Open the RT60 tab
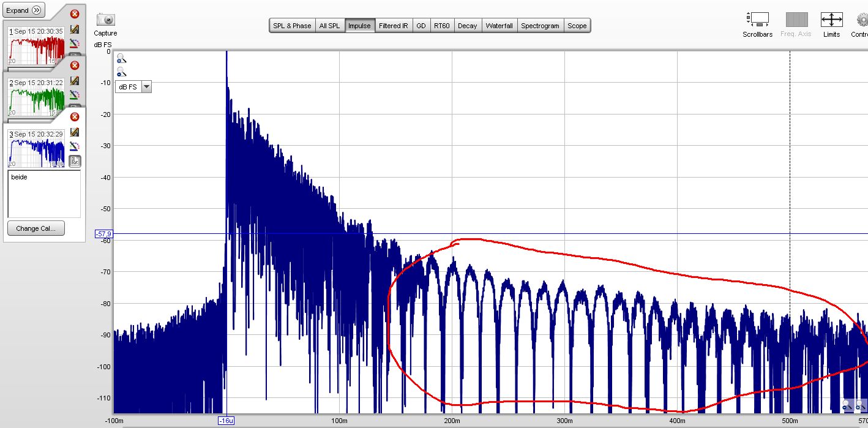 click(442, 26)
